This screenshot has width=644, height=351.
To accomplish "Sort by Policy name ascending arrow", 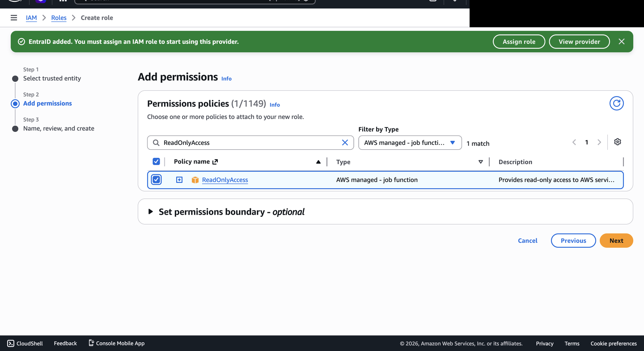I will pyautogui.click(x=318, y=162).
